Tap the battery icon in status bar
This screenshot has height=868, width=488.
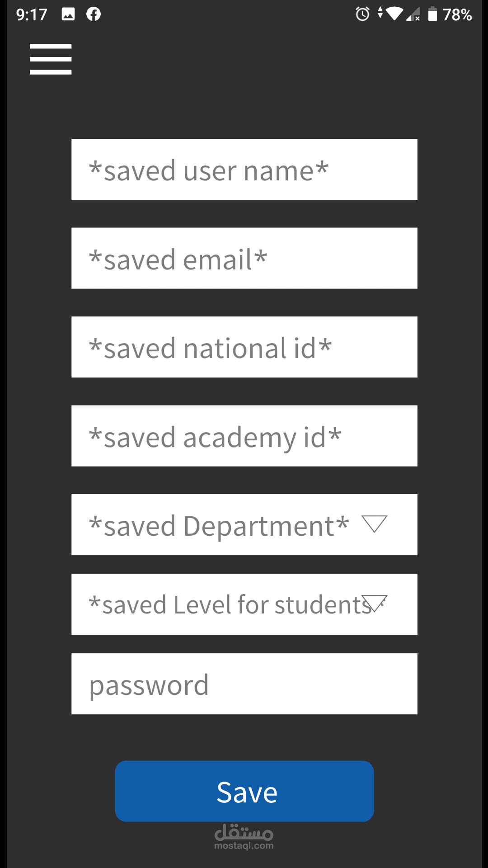[x=432, y=14]
